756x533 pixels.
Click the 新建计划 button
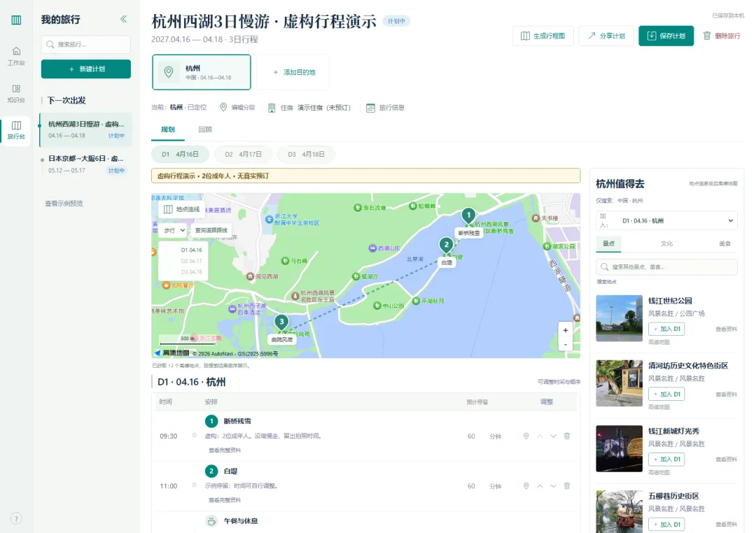click(x=86, y=69)
